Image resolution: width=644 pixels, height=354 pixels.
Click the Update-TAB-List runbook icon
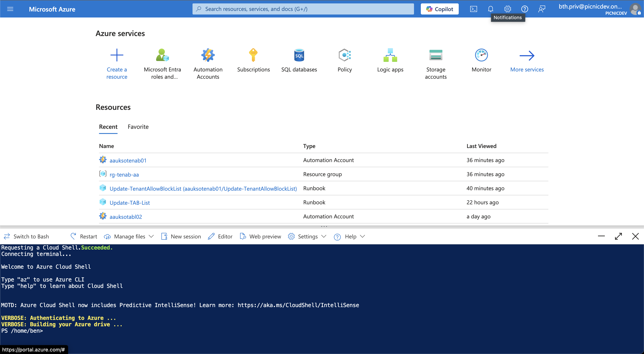[103, 202]
